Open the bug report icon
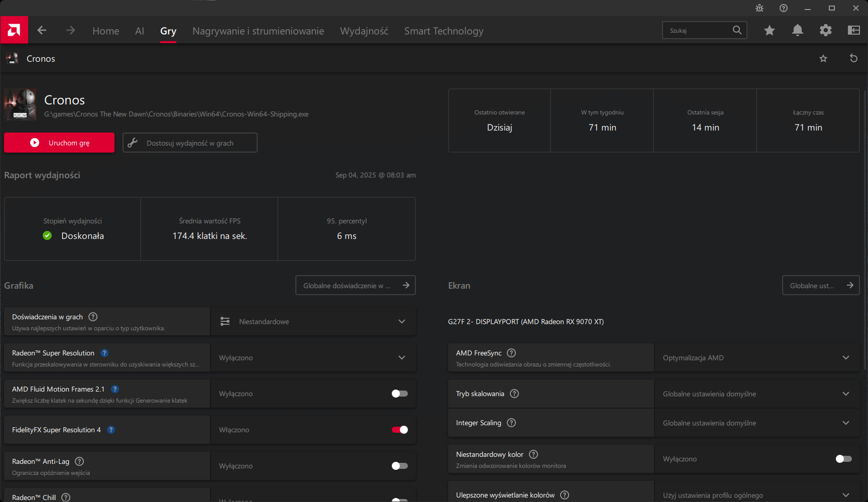Screen dimensions: 868x502 (x=759, y=8)
